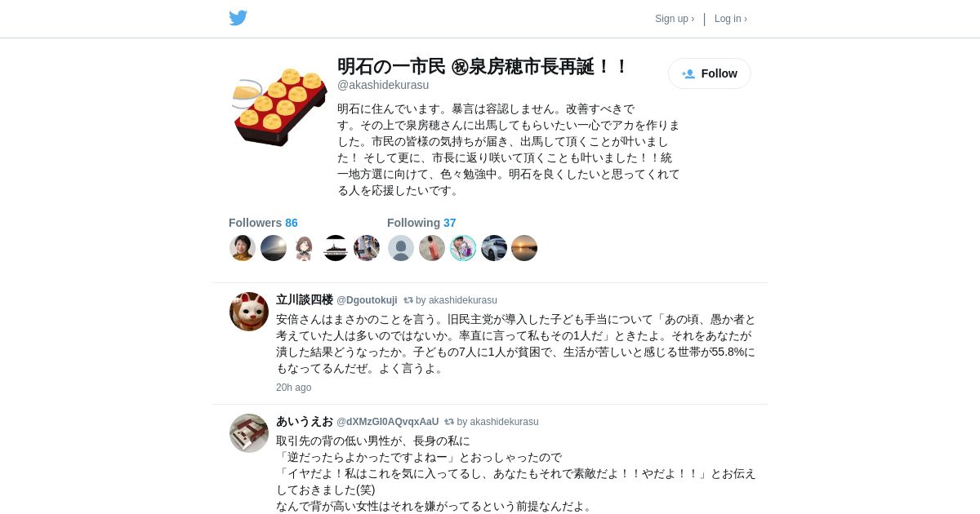Viewport: 980px width, 514px height.
Task: Click the retweet icon beside @Dgoutokuji
Action: (408, 300)
